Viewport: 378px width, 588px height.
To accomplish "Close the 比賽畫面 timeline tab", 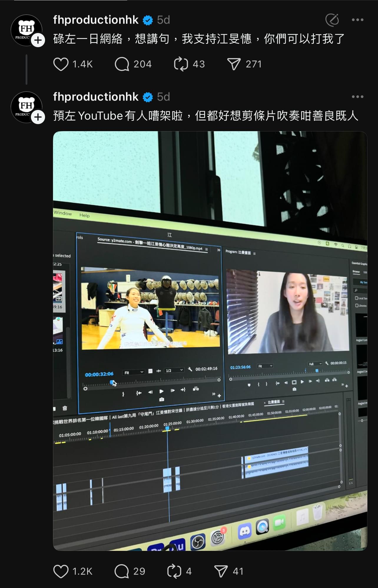I will pyautogui.click(x=265, y=403).
